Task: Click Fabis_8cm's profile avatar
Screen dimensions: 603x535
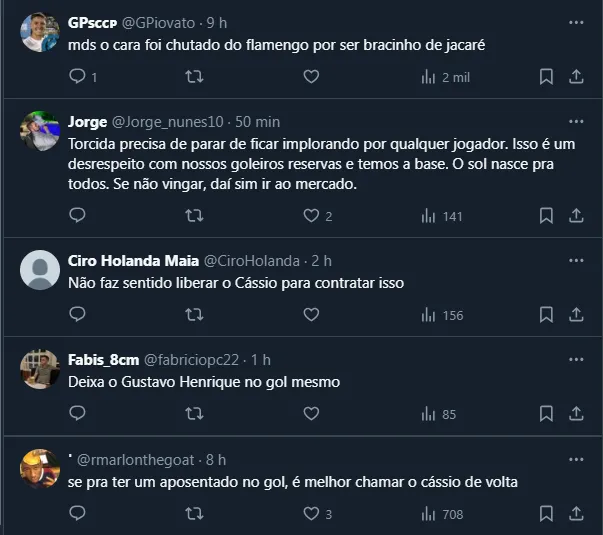Action: pos(40,370)
